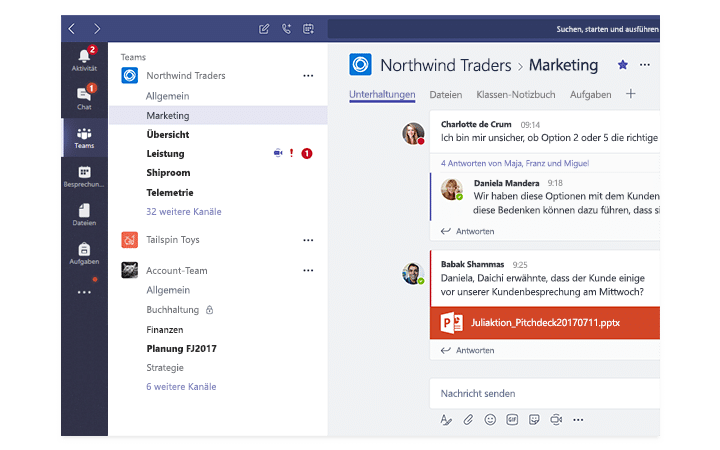
Task: Show more apps via sidebar ellipsis
Action: pyautogui.click(x=84, y=292)
